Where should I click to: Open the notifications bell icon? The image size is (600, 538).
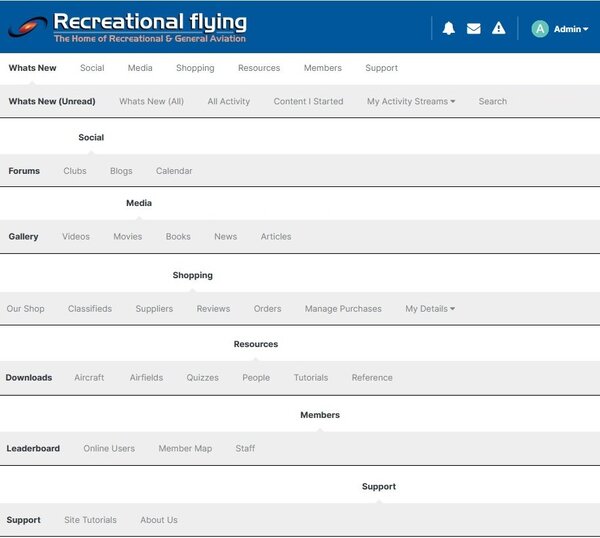click(x=448, y=29)
